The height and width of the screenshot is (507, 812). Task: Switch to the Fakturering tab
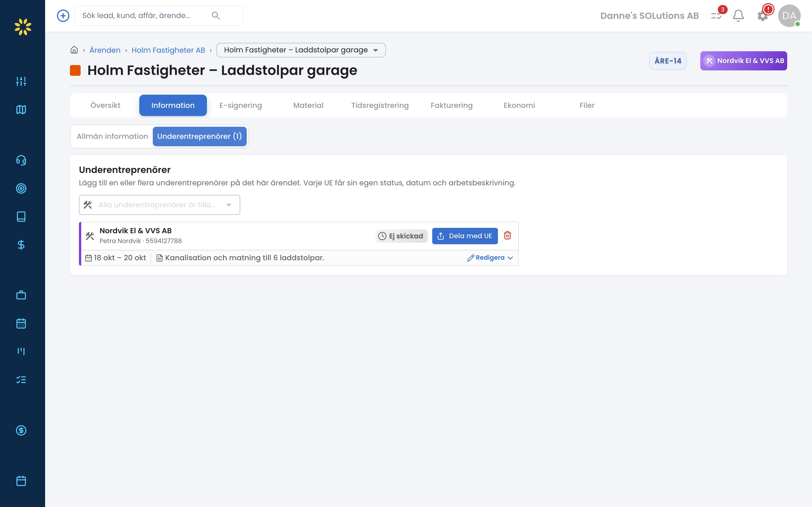click(x=451, y=105)
